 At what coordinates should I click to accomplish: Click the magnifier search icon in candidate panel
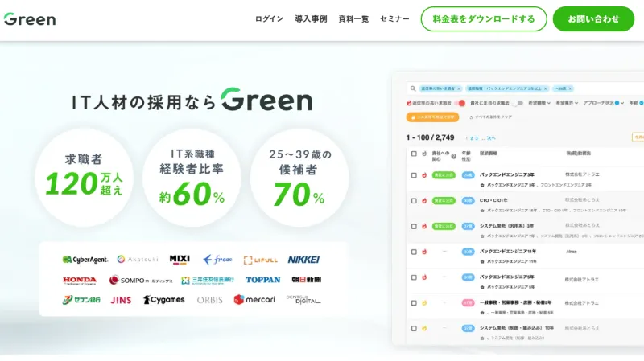point(413,88)
